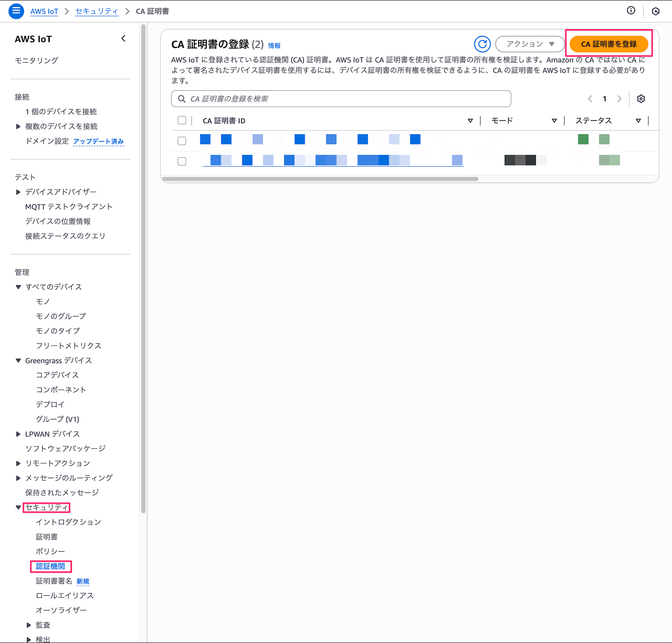Click the CA certificate search field
672x643 pixels.
(x=341, y=99)
